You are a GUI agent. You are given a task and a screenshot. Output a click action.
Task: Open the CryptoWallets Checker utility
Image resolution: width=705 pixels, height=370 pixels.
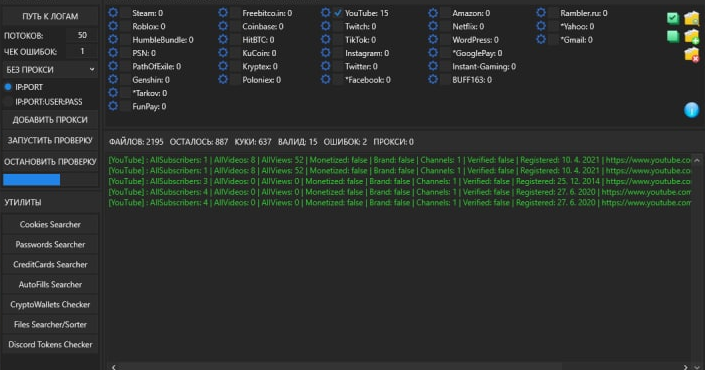pos(50,304)
